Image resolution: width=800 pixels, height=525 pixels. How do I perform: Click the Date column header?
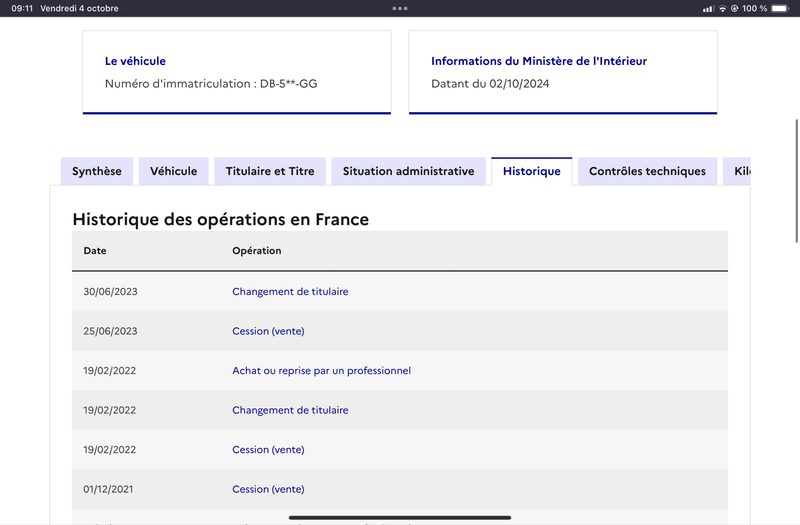95,251
